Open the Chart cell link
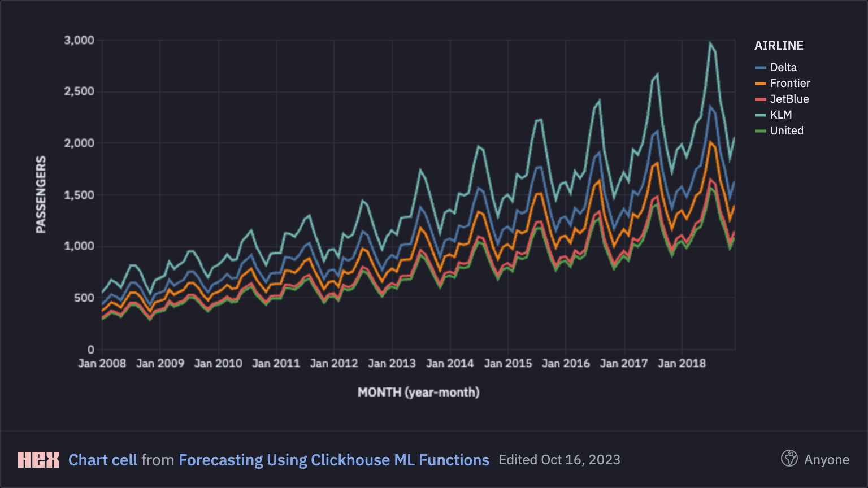The height and width of the screenshot is (488, 868). [x=102, y=460]
